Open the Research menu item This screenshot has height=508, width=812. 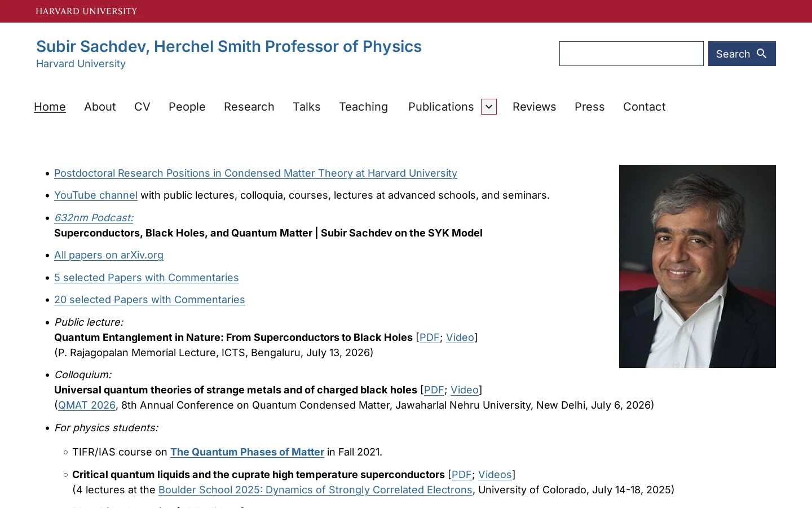point(249,107)
